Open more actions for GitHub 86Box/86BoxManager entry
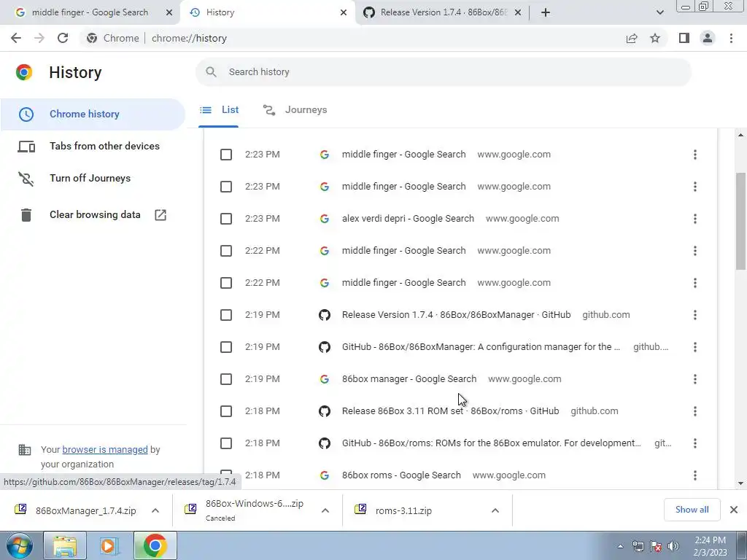 (x=695, y=347)
